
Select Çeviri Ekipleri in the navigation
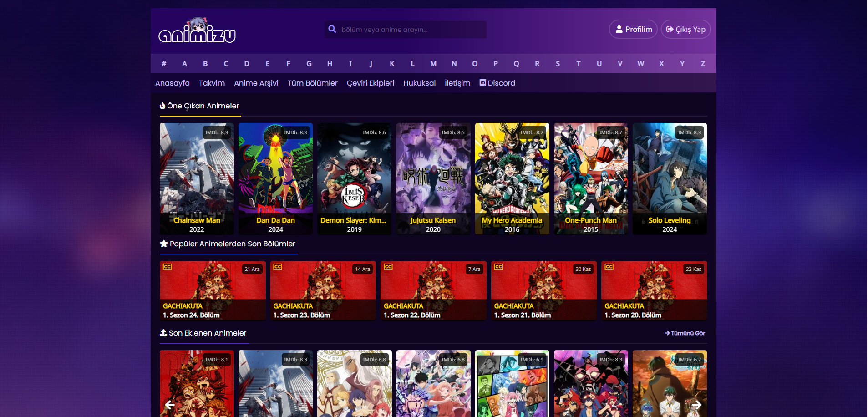(370, 83)
